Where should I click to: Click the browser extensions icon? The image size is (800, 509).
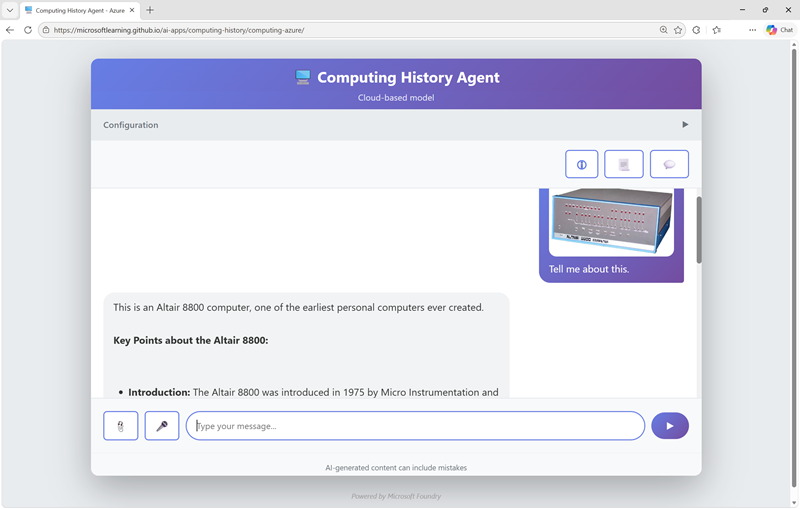point(696,30)
